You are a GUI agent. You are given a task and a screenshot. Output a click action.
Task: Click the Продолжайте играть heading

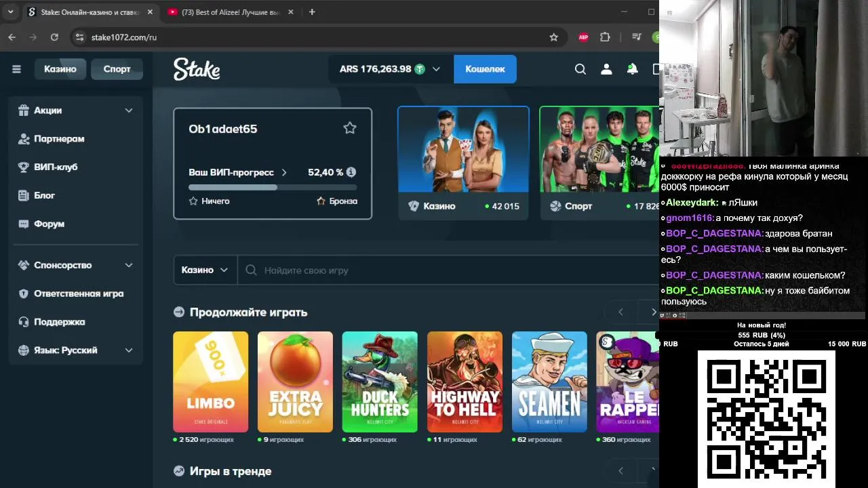click(248, 312)
